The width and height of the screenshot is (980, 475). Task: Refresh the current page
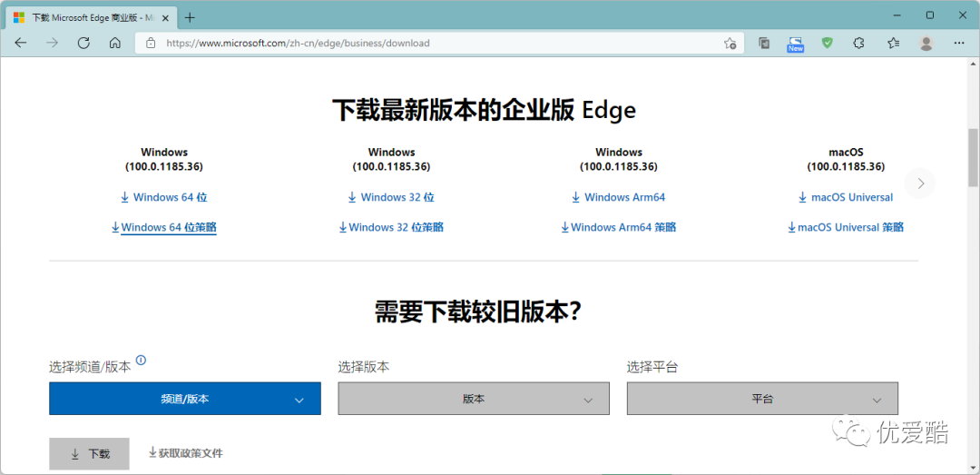(83, 44)
